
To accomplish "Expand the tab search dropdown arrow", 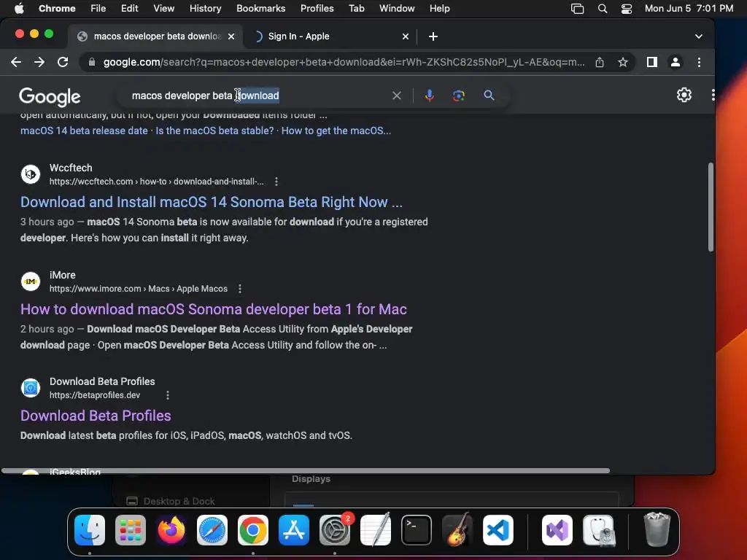I will pos(698,36).
